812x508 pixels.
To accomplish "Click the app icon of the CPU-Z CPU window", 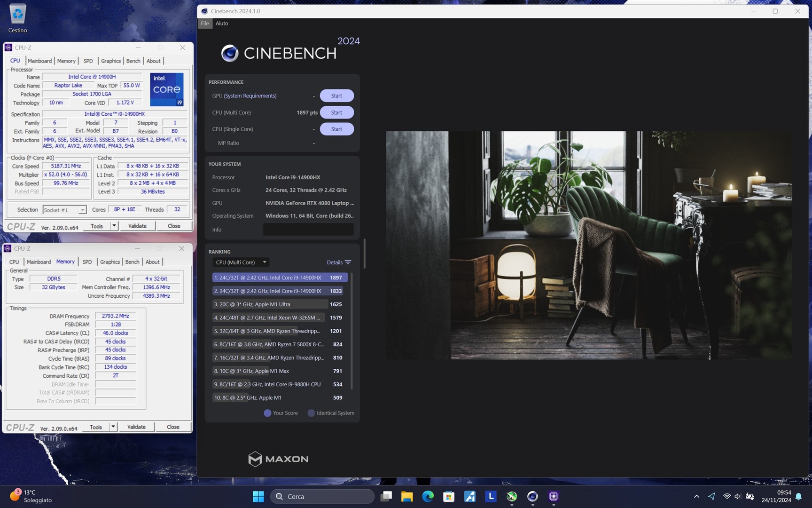I will 8,48.
